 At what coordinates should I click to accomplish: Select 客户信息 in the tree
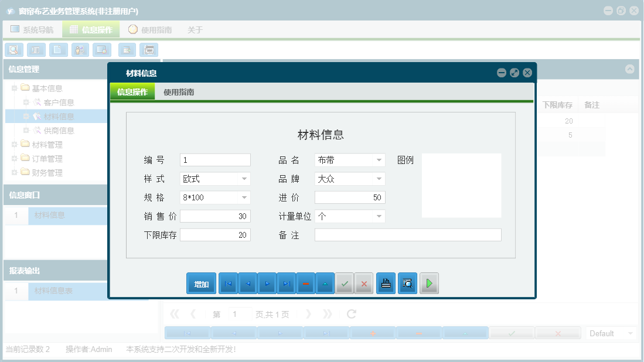click(x=59, y=103)
